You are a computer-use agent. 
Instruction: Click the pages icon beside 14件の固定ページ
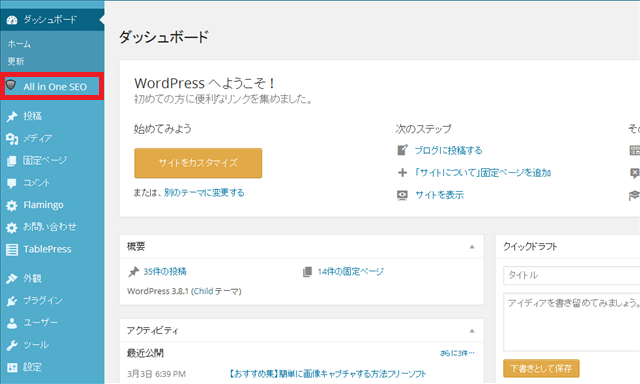(307, 272)
